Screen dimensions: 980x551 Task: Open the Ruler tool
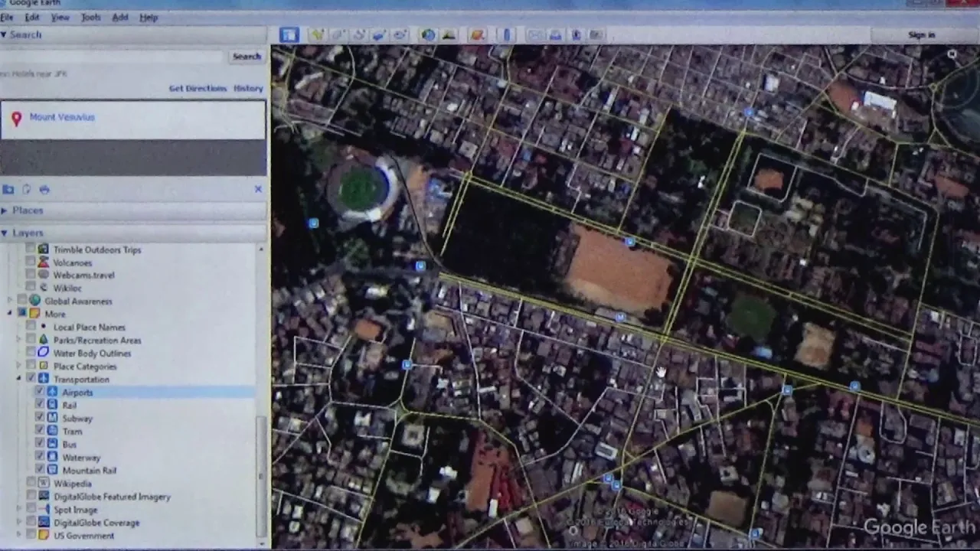pyautogui.click(x=506, y=34)
